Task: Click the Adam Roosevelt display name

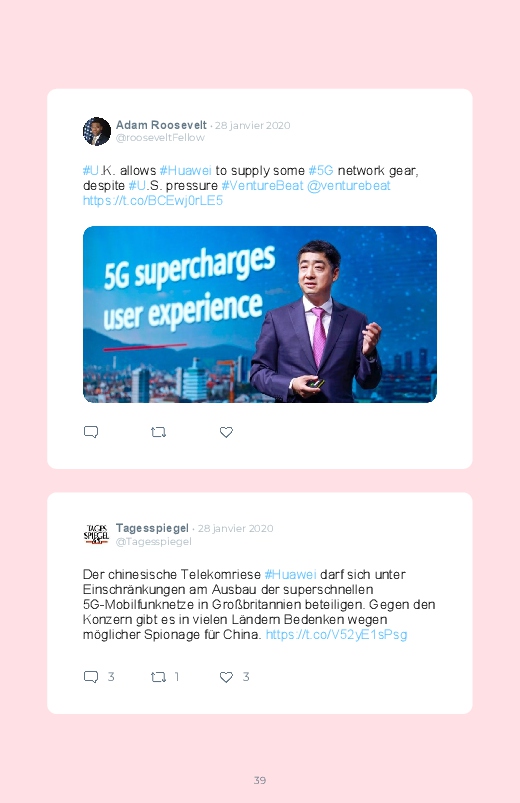Action: (x=161, y=125)
